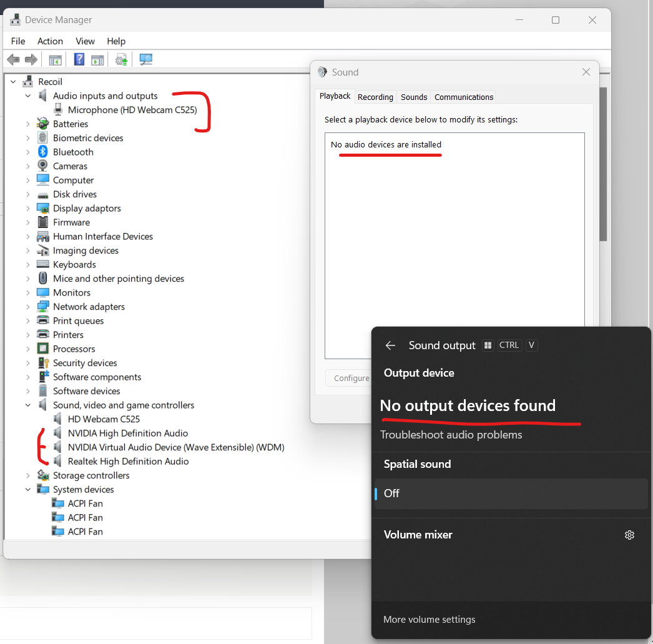Click the Human Interface Devices icon
The image size is (653, 644).
[42, 236]
